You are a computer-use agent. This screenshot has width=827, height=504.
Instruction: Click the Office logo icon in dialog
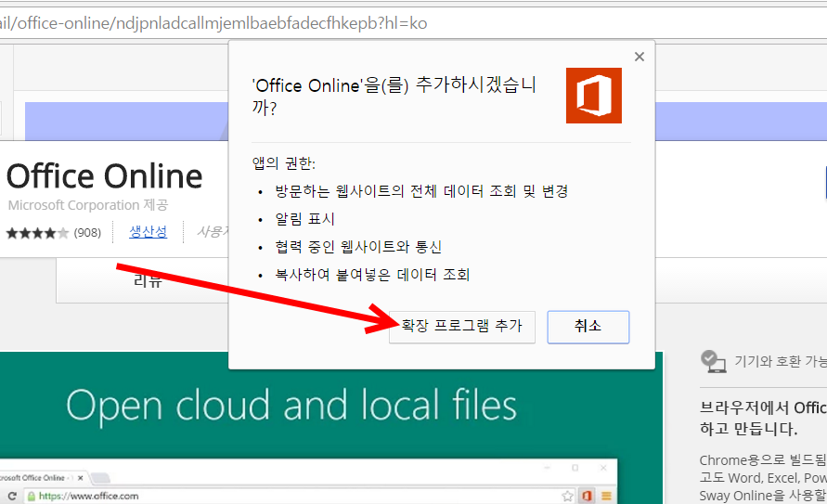(594, 96)
